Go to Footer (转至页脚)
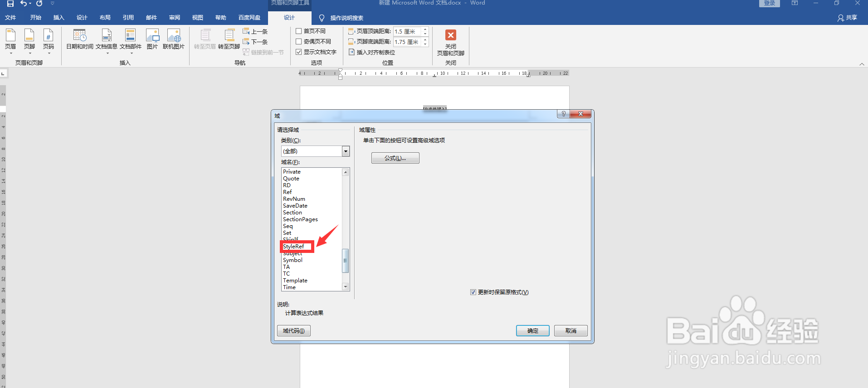The image size is (868, 388). (229, 40)
